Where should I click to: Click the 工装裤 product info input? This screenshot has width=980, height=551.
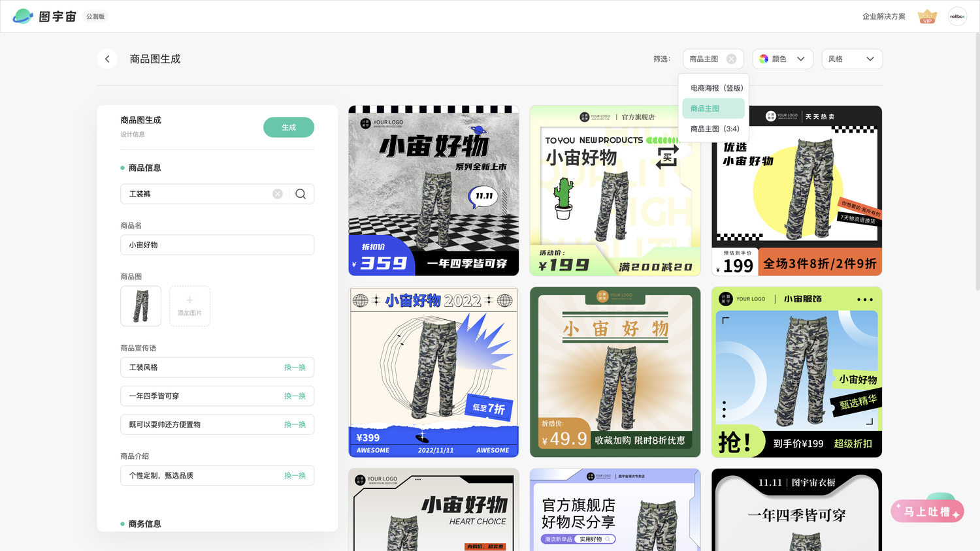coord(217,194)
